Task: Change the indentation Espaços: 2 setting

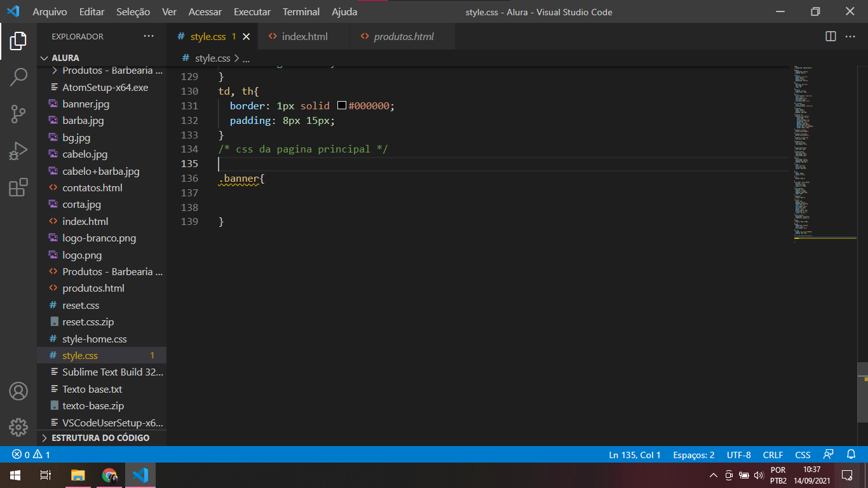Action: pyautogui.click(x=694, y=455)
